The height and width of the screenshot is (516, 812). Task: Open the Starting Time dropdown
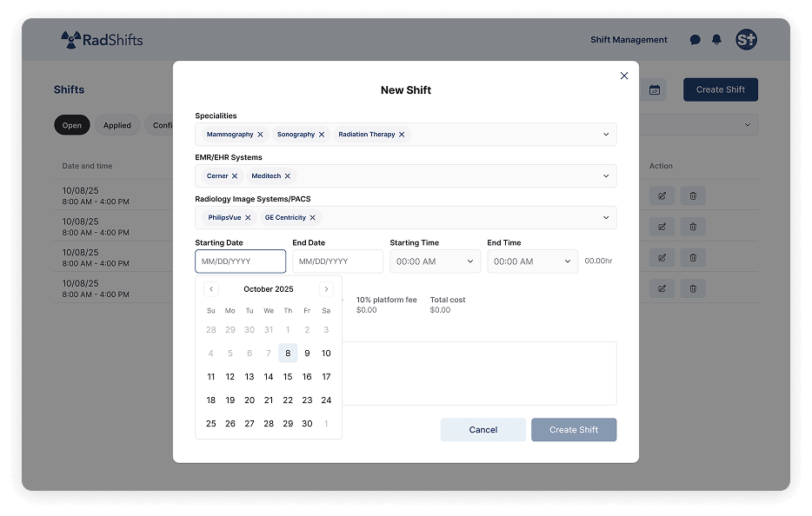pos(435,261)
